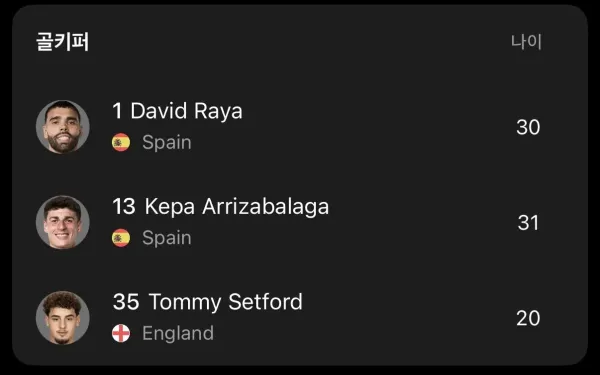
Task: Open Kepa Arrizabalaga's player photo
Action: (63, 222)
